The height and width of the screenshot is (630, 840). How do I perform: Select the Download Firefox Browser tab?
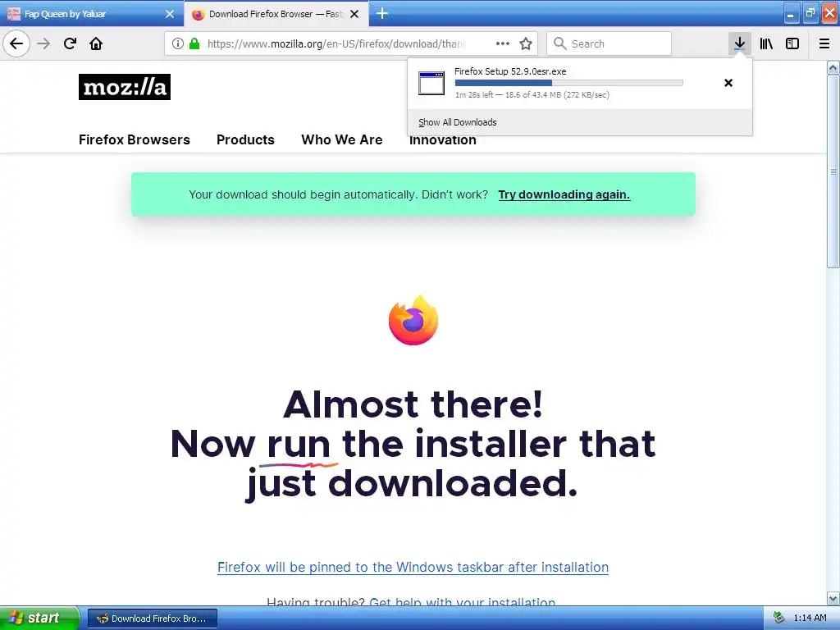[276, 13]
